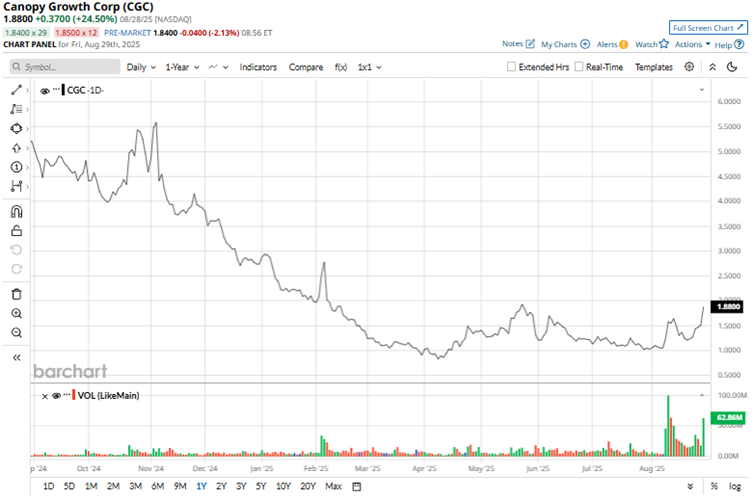Enable the Extended Hrs checkbox
This screenshot has width=752, height=499.
(x=511, y=67)
